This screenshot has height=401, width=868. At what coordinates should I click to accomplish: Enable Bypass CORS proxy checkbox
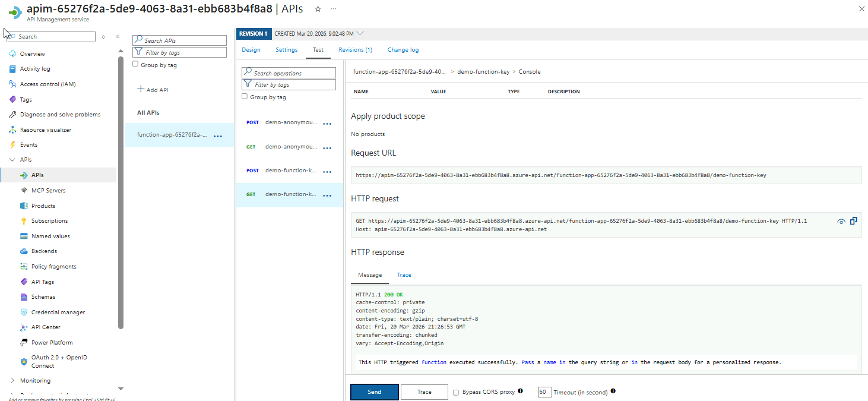point(456,392)
